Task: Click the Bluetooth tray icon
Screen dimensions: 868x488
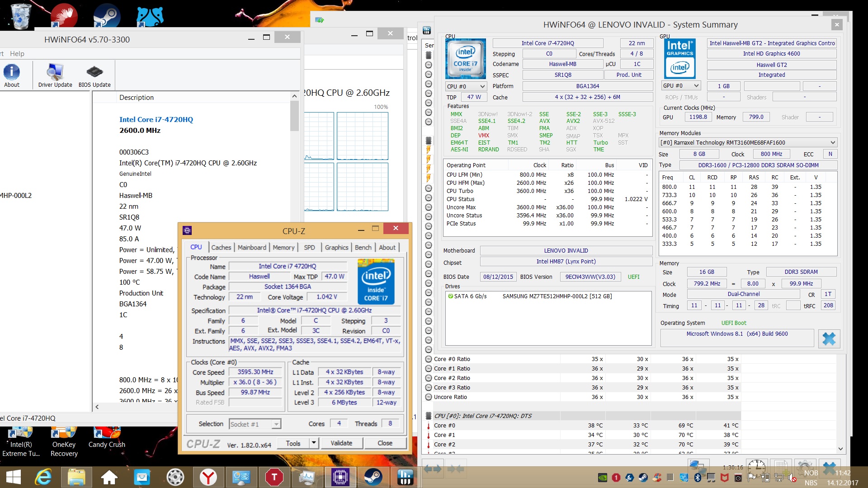Action: tap(698, 478)
